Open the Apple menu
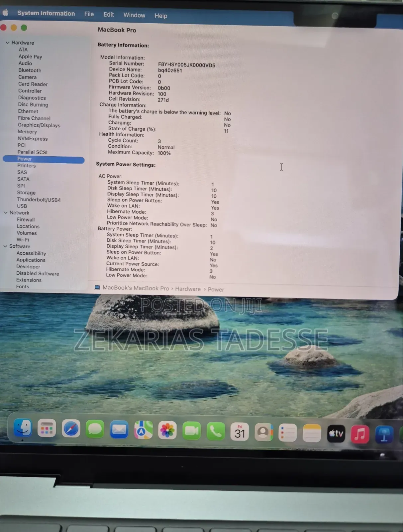The image size is (403, 532). click(x=5, y=13)
